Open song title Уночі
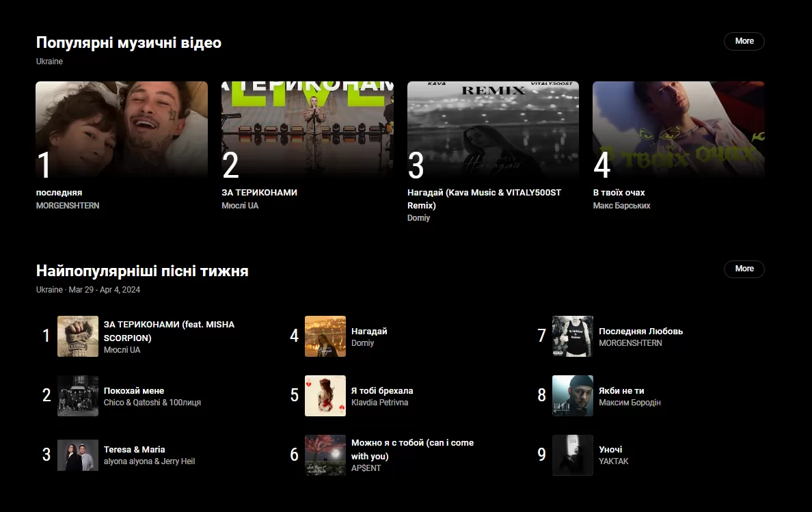Screen dimensions: 812x512 [x=610, y=449]
